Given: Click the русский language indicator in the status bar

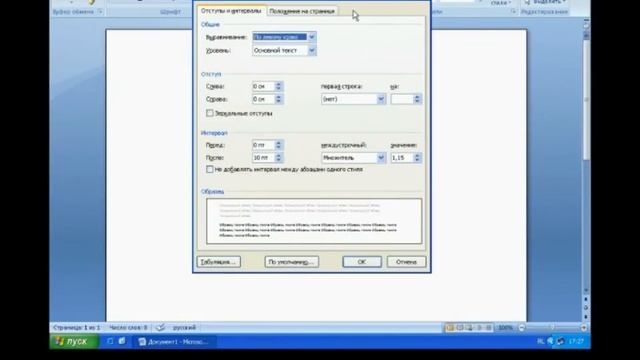Looking at the screenshot, I should (184, 328).
